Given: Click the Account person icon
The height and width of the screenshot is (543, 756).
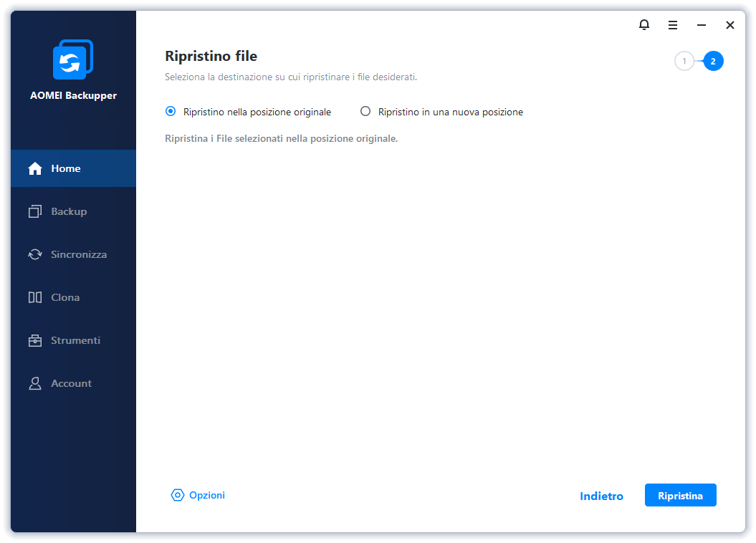Looking at the screenshot, I should 35,383.
